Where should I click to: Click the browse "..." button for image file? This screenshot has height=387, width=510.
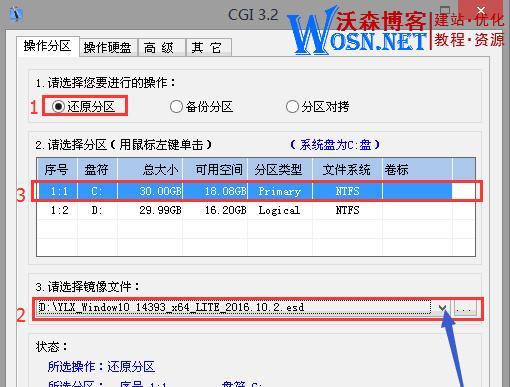pos(465,308)
